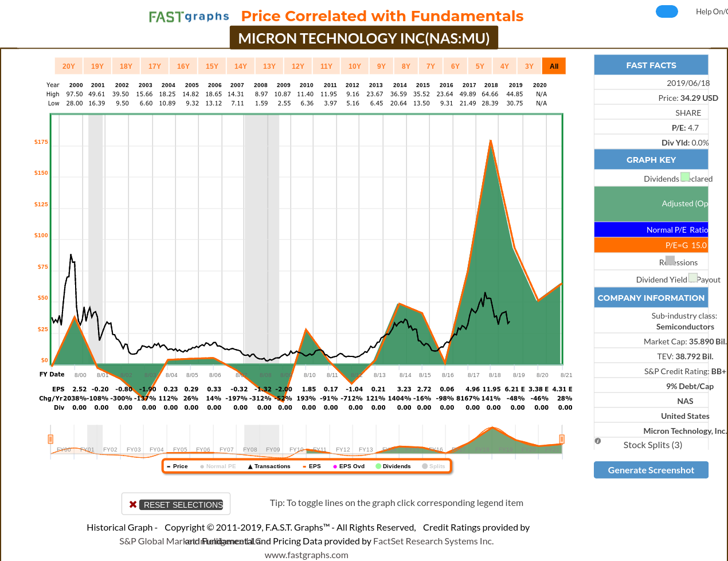Viewport: 728px width, 561px height.
Task: Select the 7Y time range tab
Action: pyautogui.click(x=430, y=66)
